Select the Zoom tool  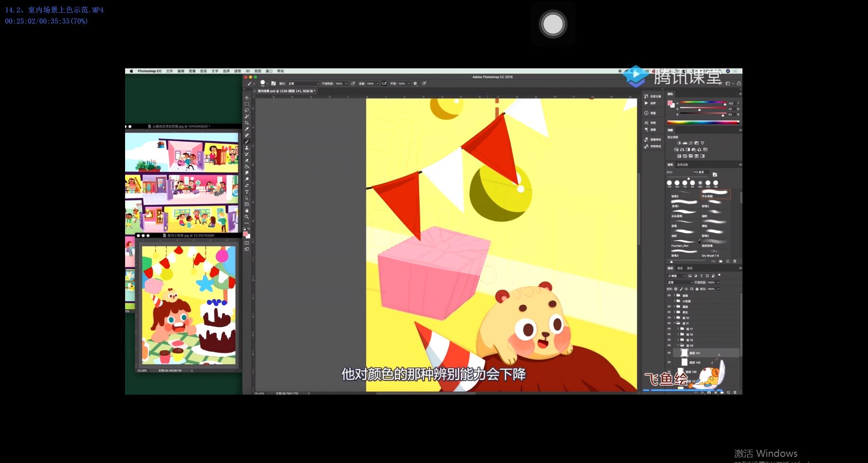[246, 217]
